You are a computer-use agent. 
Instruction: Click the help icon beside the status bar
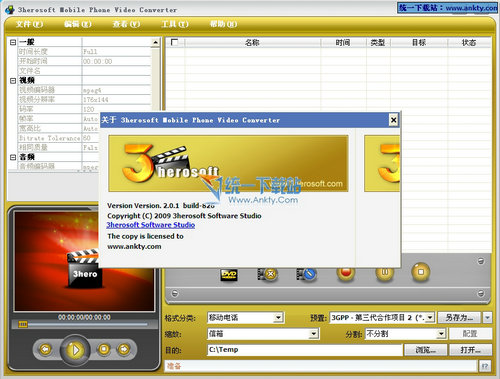(485, 366)
